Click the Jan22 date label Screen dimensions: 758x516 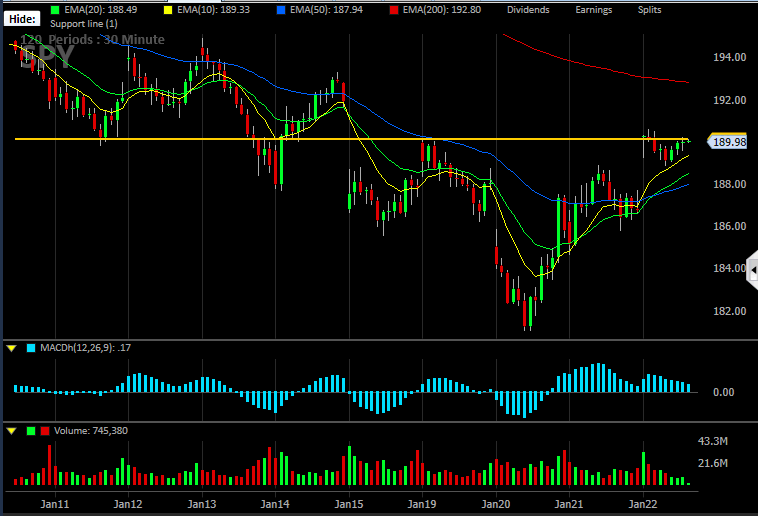pos(642,504)
